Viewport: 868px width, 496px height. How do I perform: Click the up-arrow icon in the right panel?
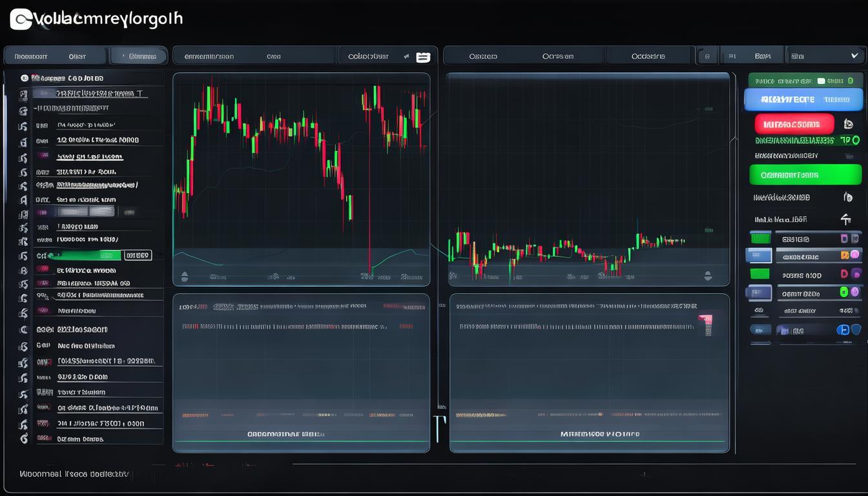pyautogui.click(x=846, y=219)
